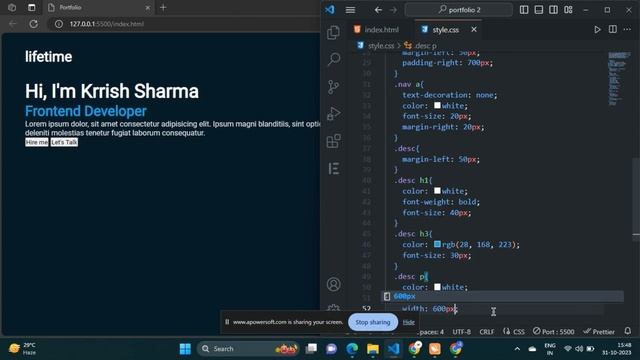The width and height of the screenshot is (640, 360).
Task: View site information icon in address bar
Action: (59, 24)
